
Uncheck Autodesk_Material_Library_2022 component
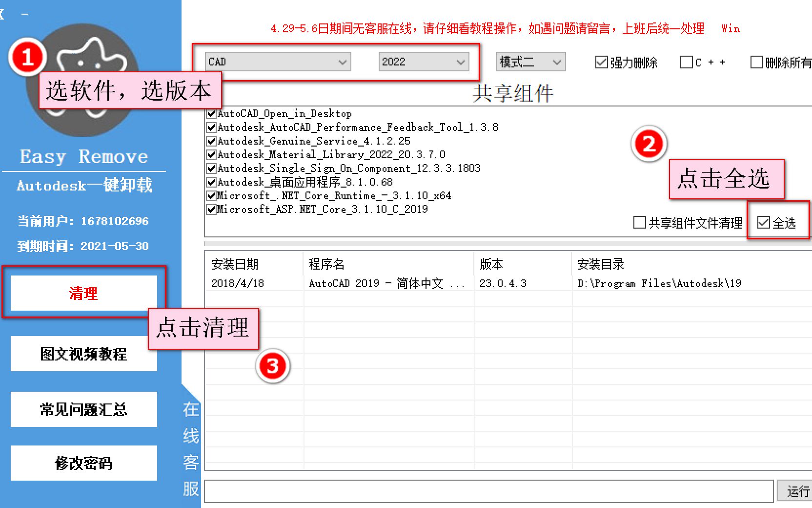(211, 154)
